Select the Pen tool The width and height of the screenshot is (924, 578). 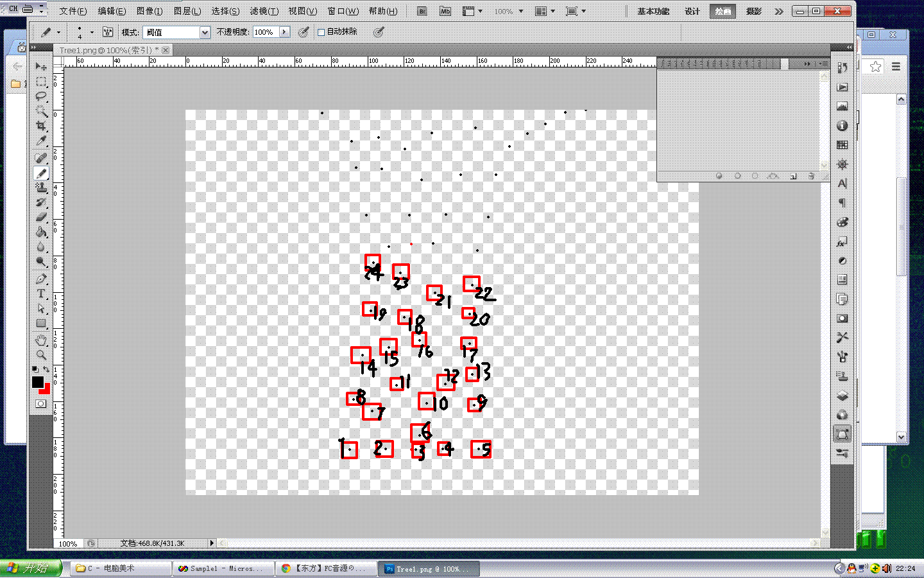[x=41, y=279]
